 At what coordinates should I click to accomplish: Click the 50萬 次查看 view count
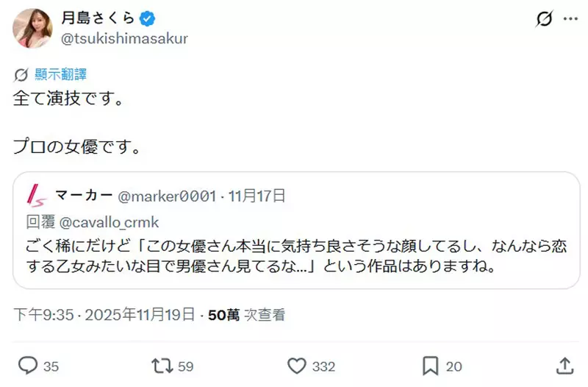pos(246,316)
